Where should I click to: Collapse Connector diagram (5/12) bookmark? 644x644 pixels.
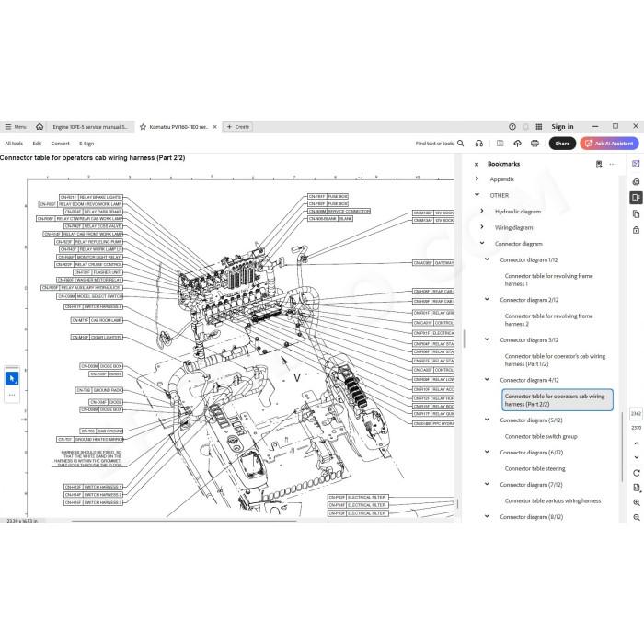point(487,420)
